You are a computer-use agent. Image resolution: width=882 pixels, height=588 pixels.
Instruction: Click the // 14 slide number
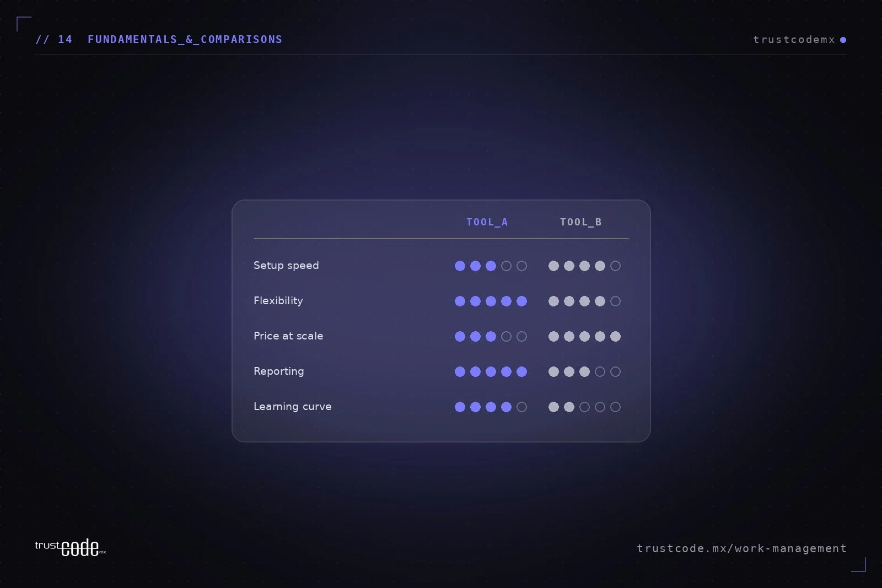pyautogui.click(x=53, y=40)
